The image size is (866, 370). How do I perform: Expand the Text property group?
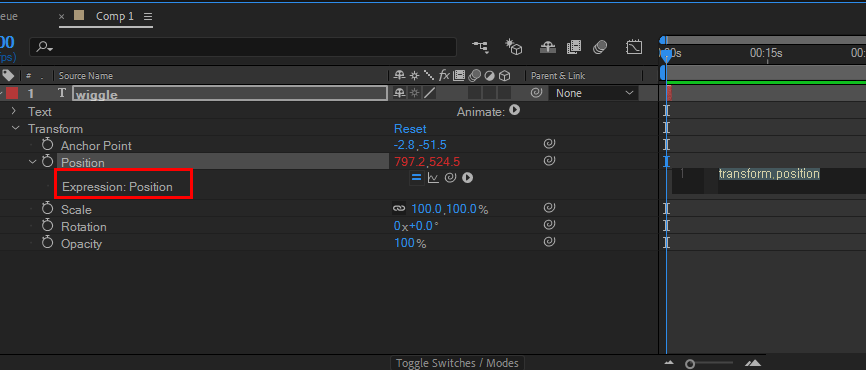click(x=14, y=112)
